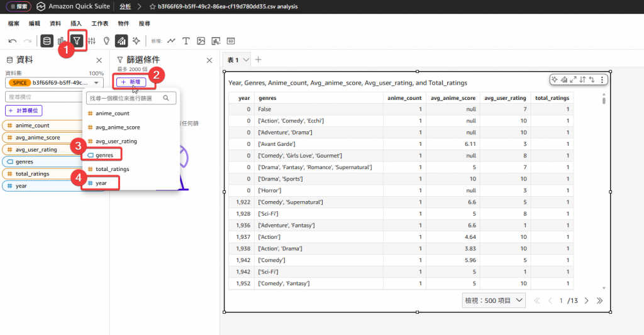Toggle the data panel database icon
644x335 pixels.
click(x=47, y=41)
